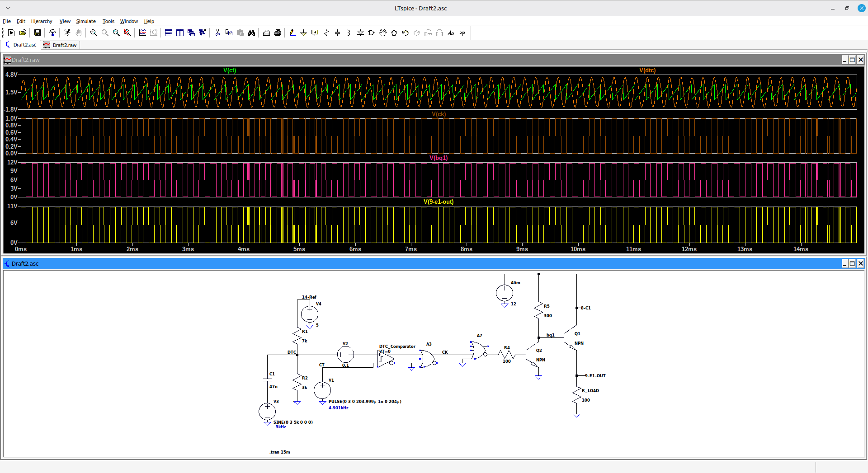Click the SINE(0 3 5k 0 0) text
This screenshot has width=868, height=473.
pos(293,422)
